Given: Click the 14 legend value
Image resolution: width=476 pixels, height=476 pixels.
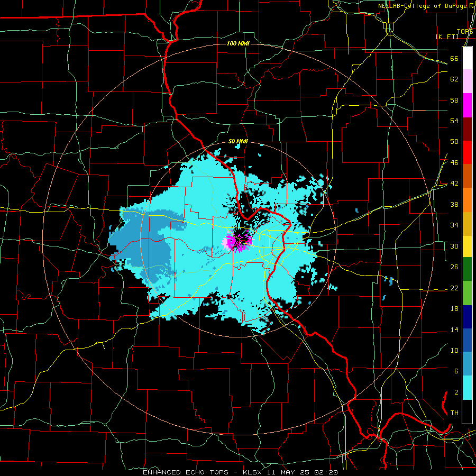Looking at the screenshot, I should [454, 329].
